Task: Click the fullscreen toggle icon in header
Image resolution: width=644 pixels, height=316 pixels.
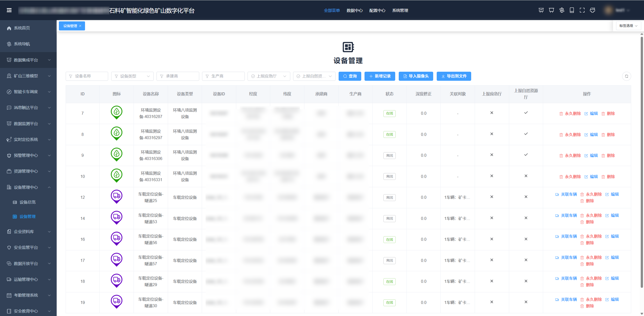Action: point(582,10)
